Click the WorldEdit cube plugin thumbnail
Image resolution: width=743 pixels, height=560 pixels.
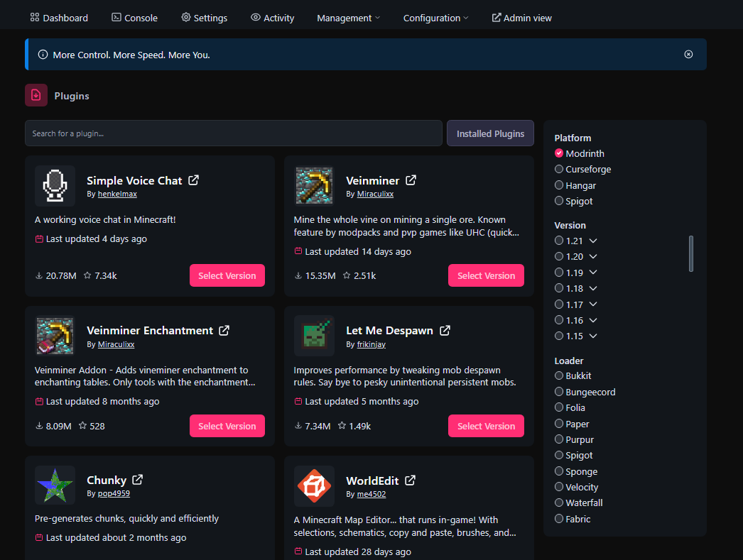point(314,485)
